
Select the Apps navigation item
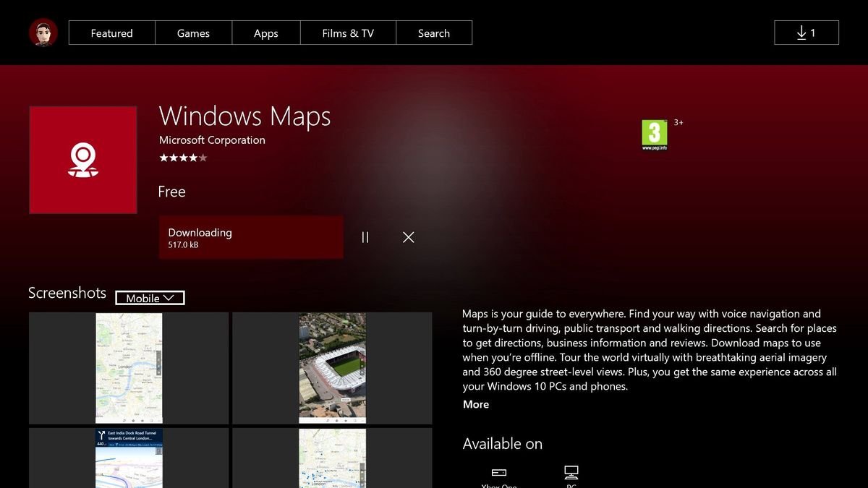pyautogui.click(x=265, y=33)
